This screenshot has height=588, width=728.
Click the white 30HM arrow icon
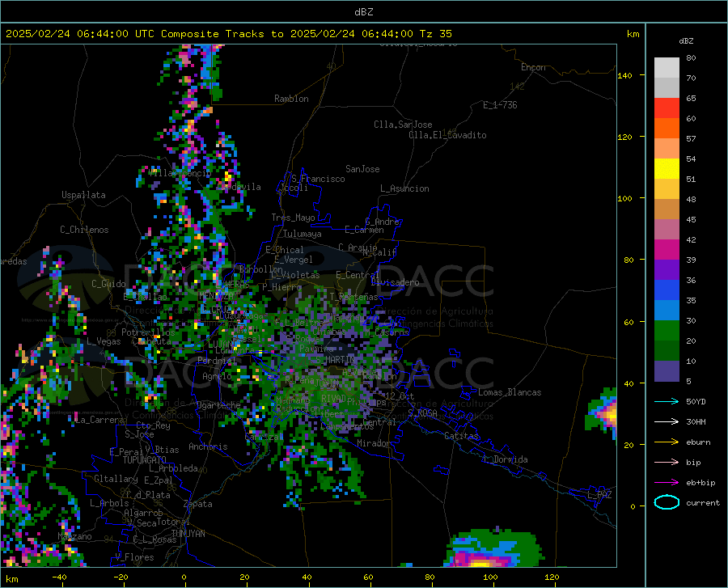[667, 422]
